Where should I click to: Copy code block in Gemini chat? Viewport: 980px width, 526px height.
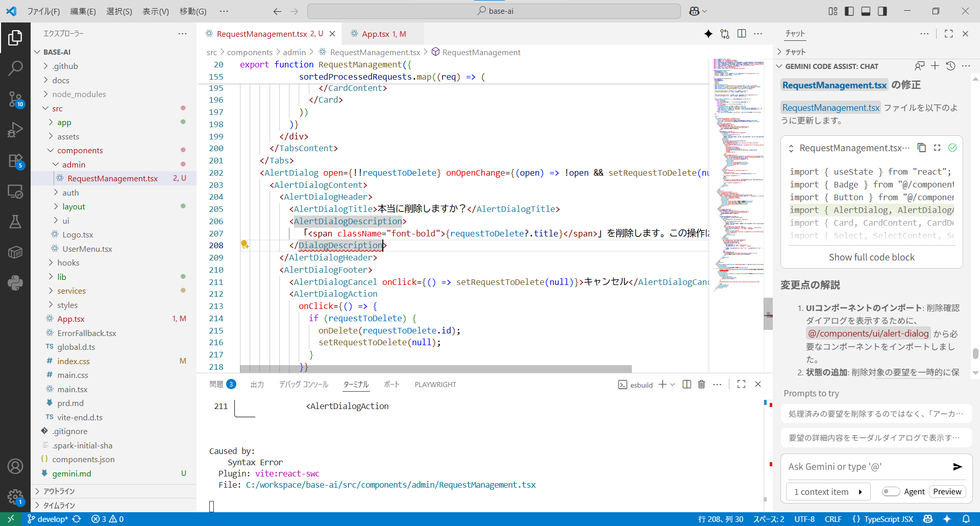(921, 148)
